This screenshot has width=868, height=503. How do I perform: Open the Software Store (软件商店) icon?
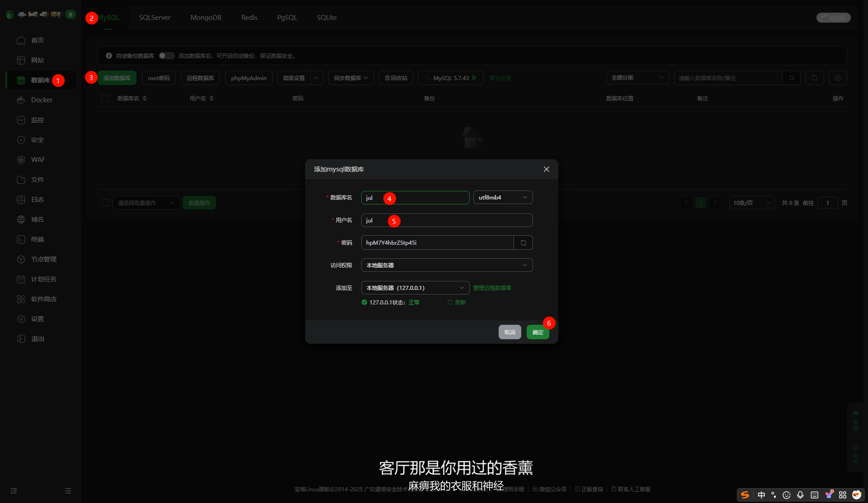[x=21, y=299]
